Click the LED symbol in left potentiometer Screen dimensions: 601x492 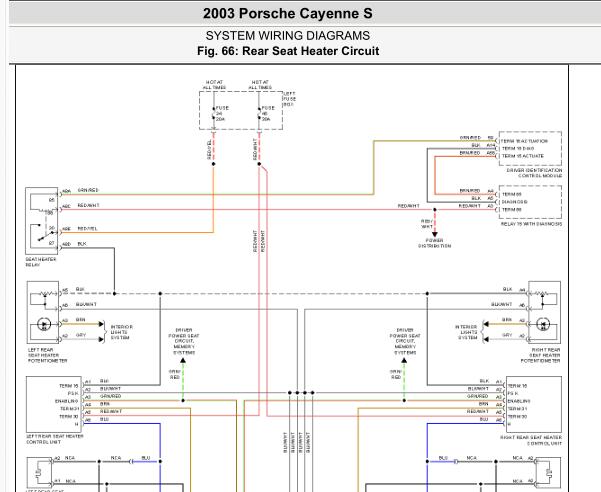coord(44,325)
